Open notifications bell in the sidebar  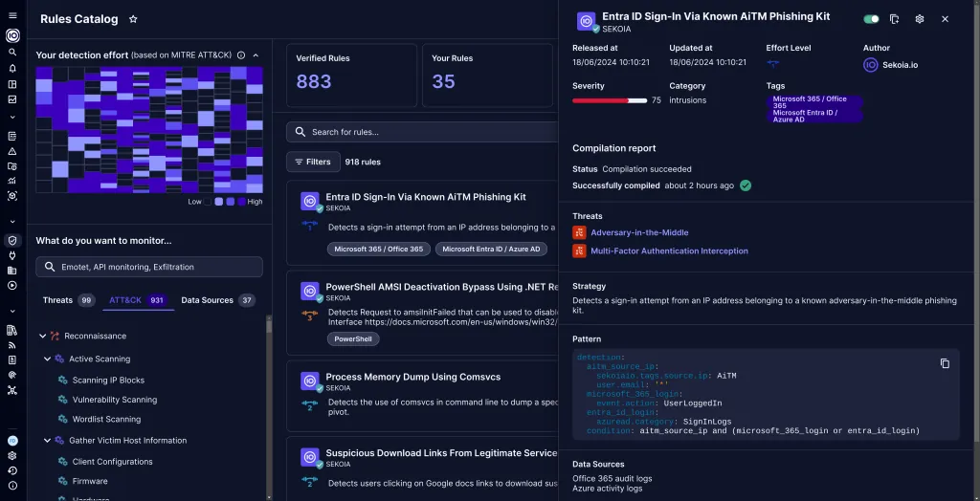click(x=12, y=69)
